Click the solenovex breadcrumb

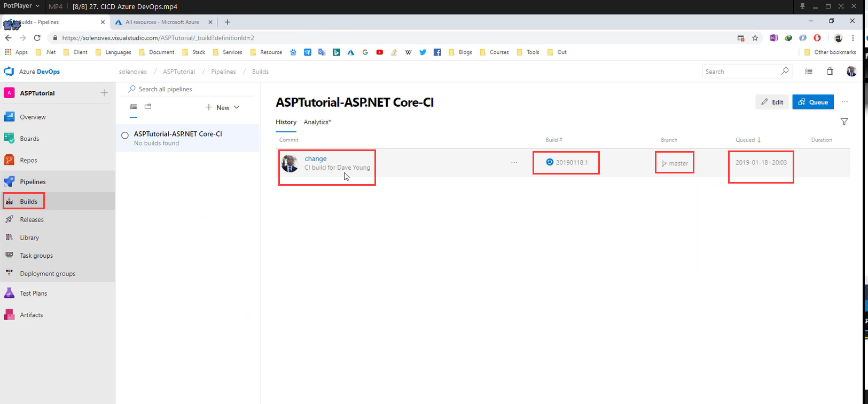(x=133, y=72)
